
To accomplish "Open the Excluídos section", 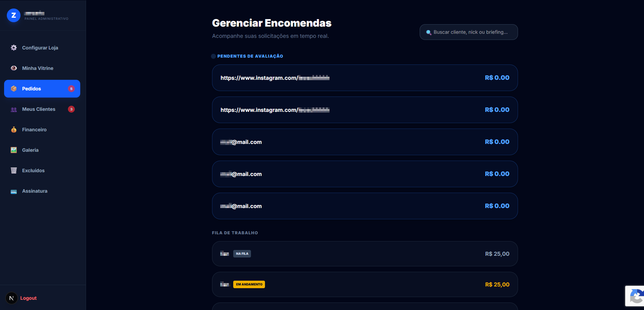I will coord(42,171).
